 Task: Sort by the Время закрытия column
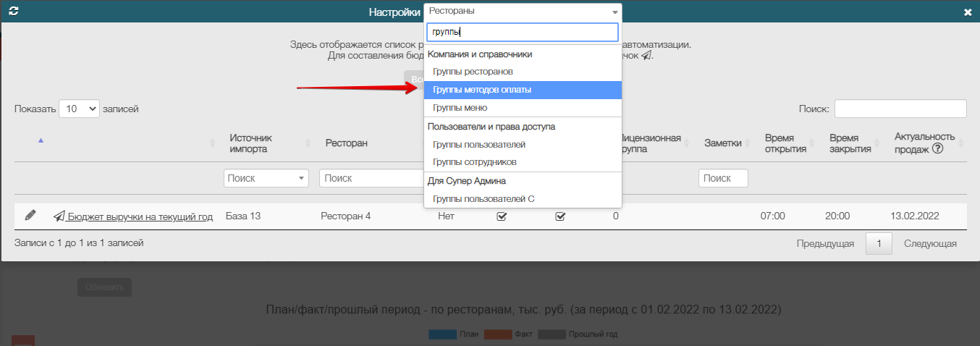point(850,143)
